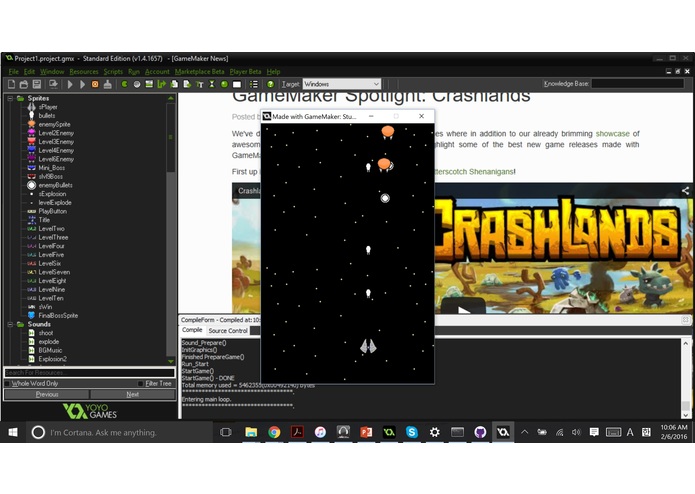
Task: Open the Account menu
Action: tap(157, 72)
